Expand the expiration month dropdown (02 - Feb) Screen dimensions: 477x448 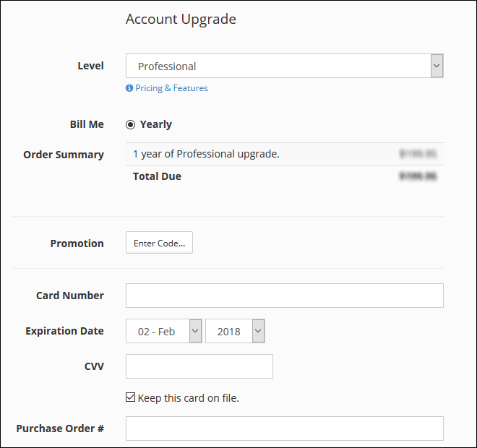[164, 331]
